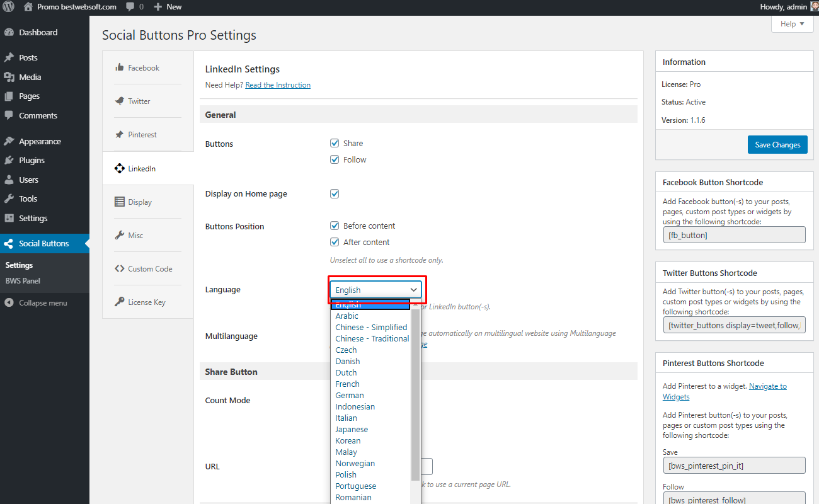Click the Users person icon
The height and width of the screenshot is (504, 819).
pyautogui.click(x=9, y=180)
